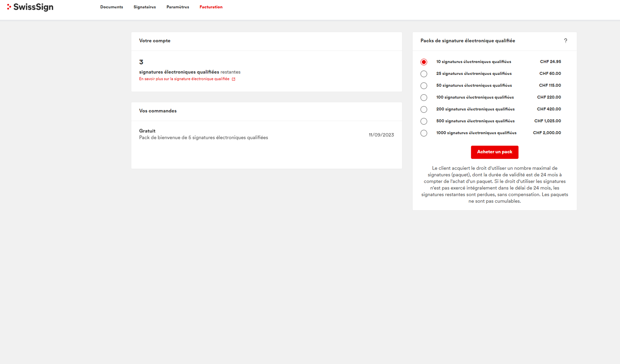The height and width of the screenshot is (364, 620).
Task: Switch to the Facturation tab
Action: click(211, 7)
